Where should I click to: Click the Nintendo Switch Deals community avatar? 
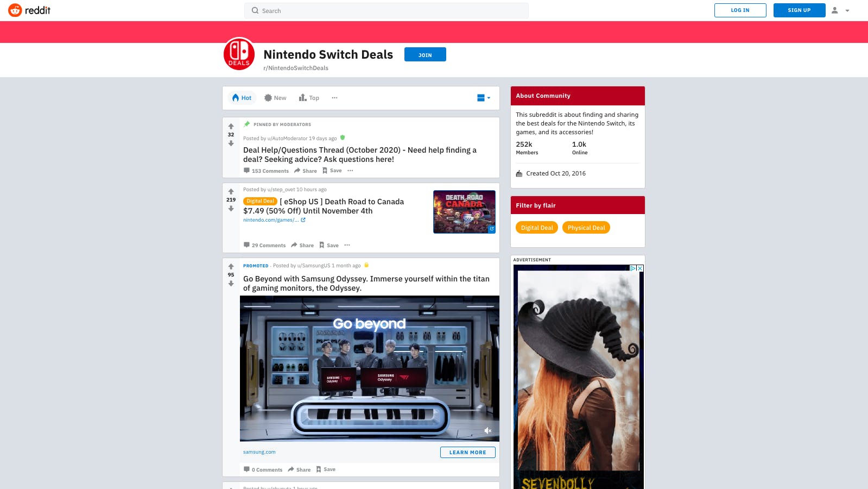coord(239,54)
